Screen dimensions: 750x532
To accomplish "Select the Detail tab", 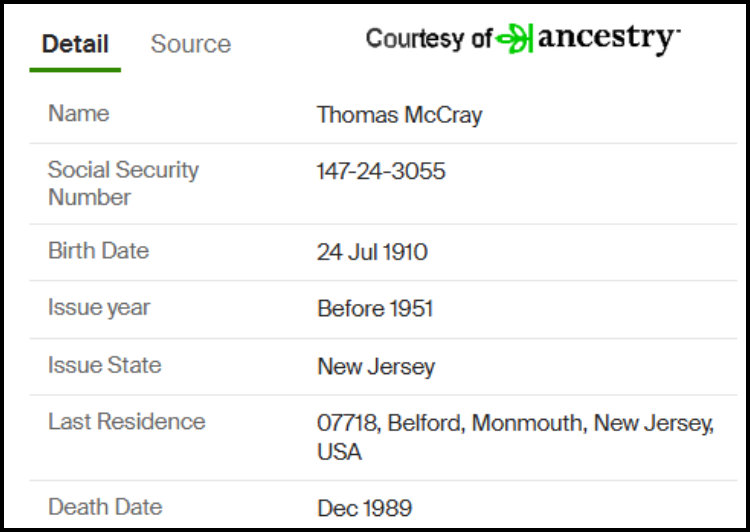I will [x=75, y=44].
